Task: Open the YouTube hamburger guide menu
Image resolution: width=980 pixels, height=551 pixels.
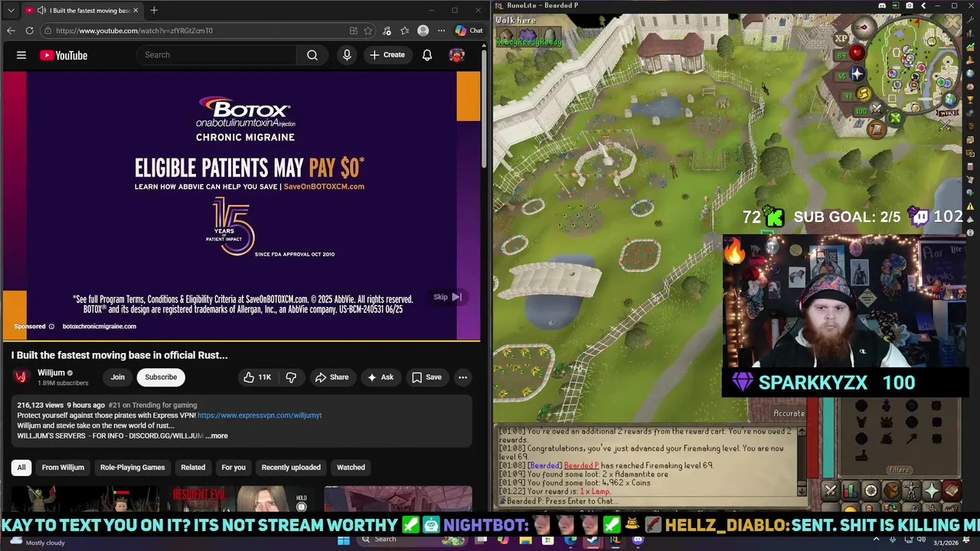Action: pyautogui.click(x=21, y=55)
